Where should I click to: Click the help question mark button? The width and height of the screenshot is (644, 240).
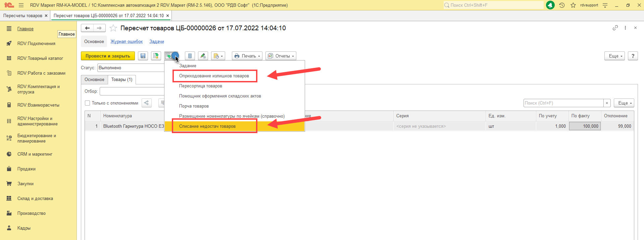633,56
